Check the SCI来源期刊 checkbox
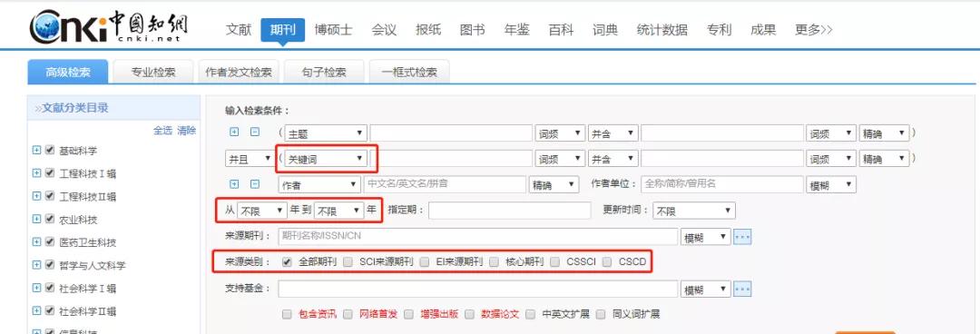This screenshot has width=980, height=334. coord(348,261)
